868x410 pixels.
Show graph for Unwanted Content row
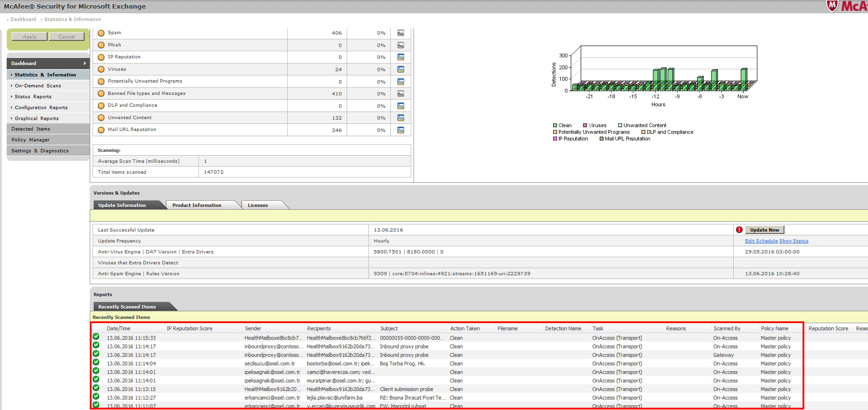pos(401,118)
